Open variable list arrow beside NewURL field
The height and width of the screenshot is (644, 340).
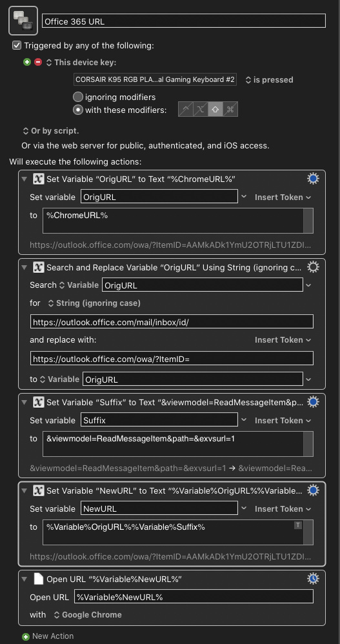(244, 508)
